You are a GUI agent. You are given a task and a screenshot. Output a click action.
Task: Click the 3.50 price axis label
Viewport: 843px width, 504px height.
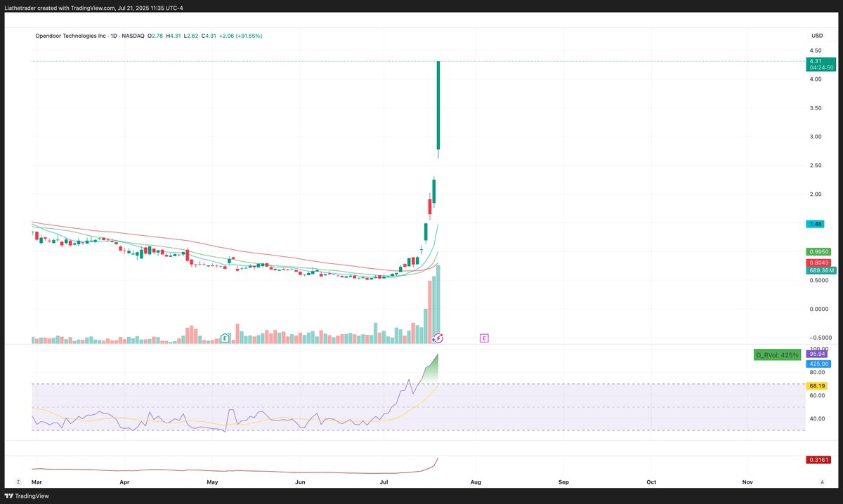click(x=816, y=108)
